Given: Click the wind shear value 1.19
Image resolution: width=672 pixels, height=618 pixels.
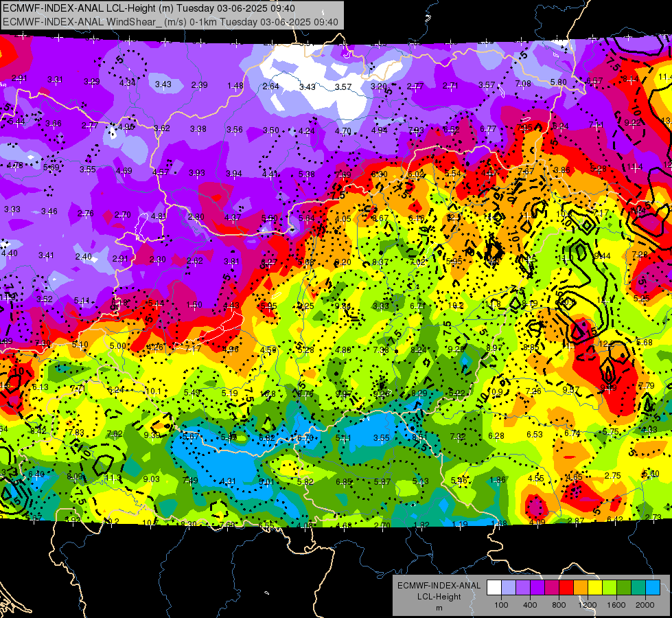Looking at the screenshot, I should pos(461,524).
